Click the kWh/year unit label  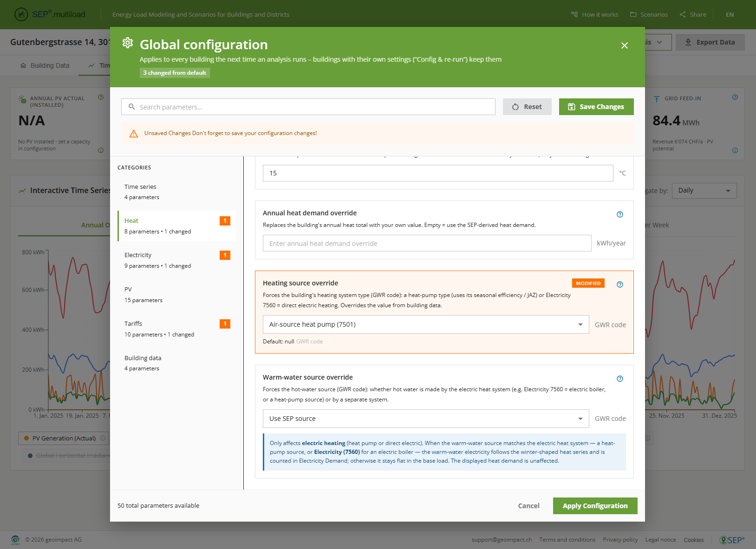pos(611,243)
